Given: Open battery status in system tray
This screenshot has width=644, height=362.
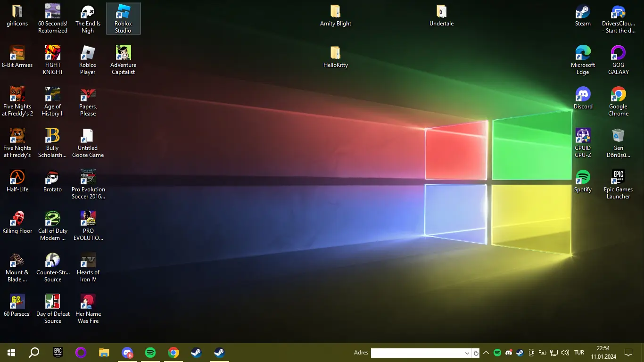Looking at the screenshot, I should click(543, 353).
